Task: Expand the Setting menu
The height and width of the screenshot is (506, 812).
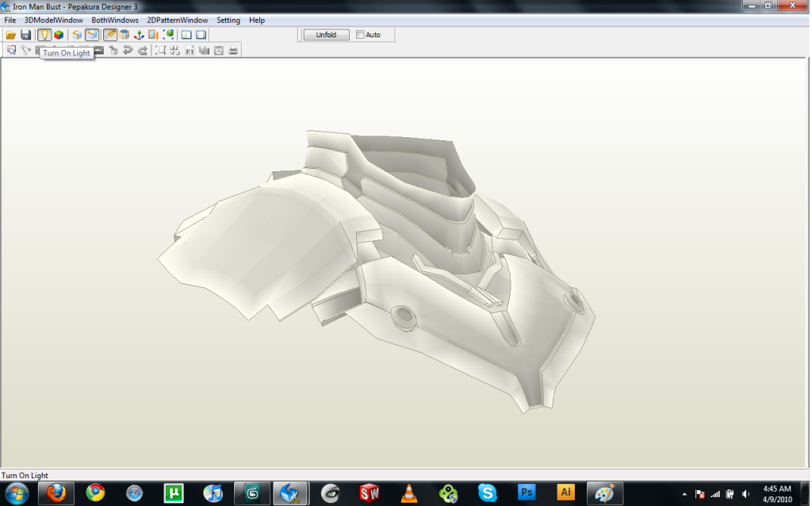Action: (228, 20)
